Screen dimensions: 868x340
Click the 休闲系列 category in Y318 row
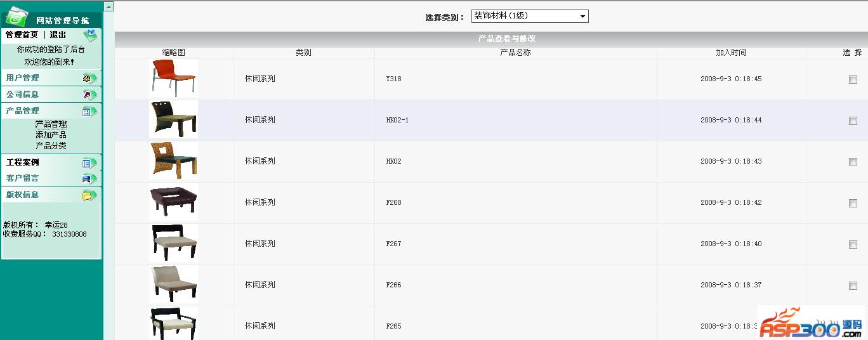tap(260, 79)
